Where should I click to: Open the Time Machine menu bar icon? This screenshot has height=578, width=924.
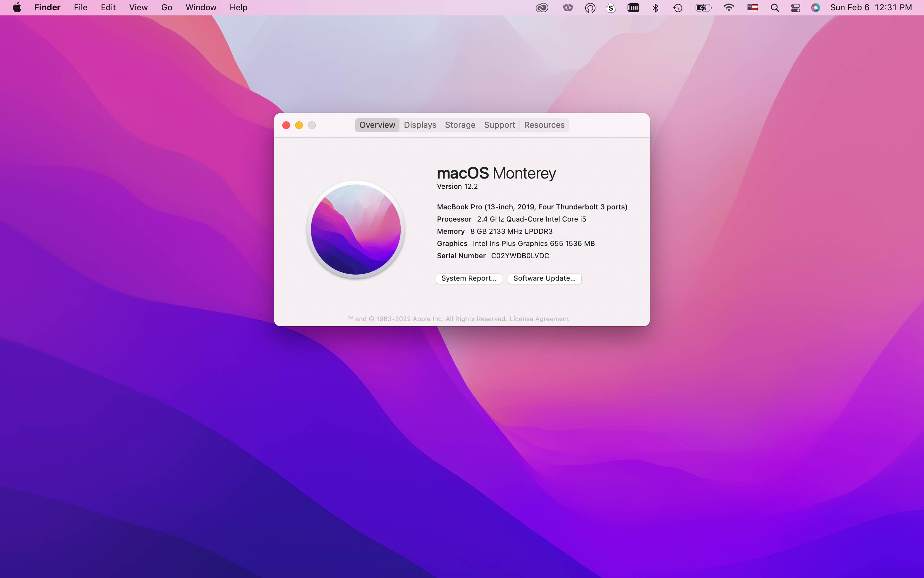[678, 8]
